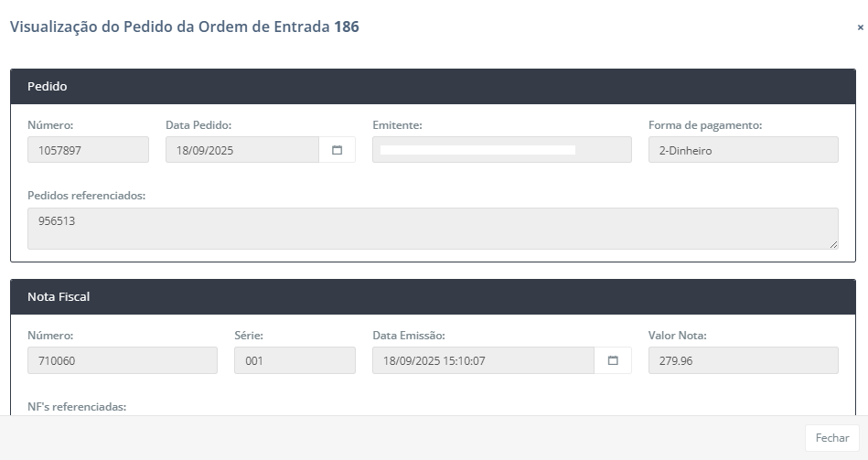This screenshot has height=460, width=868.
Task: Click the NF's referenciadas label
Action: [x=77, y=406]
